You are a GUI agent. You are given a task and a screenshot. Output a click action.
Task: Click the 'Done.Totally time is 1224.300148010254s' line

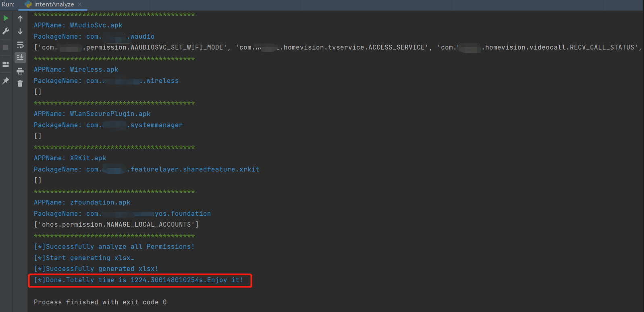(x=139, y=280)
